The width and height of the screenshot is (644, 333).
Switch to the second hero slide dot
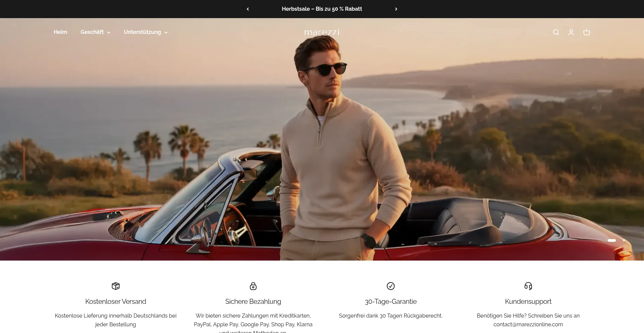coord(624,240)
